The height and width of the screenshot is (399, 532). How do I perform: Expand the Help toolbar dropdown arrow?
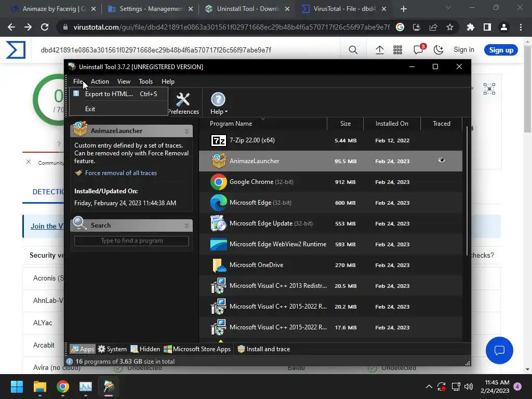227,112
